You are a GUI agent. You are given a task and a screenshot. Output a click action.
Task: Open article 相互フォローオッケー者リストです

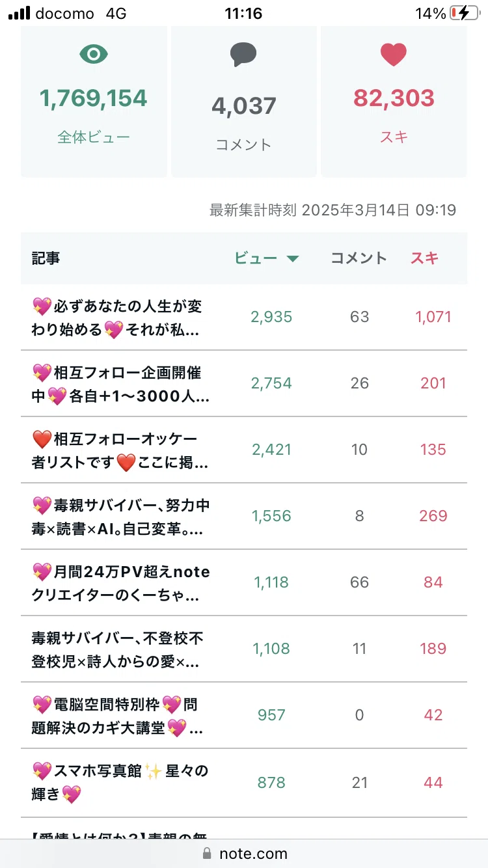point(122,450)
